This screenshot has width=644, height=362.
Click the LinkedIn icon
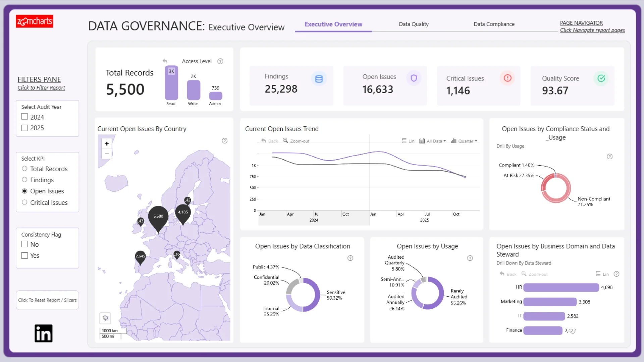pyautogui.click(x=43, y=333)
